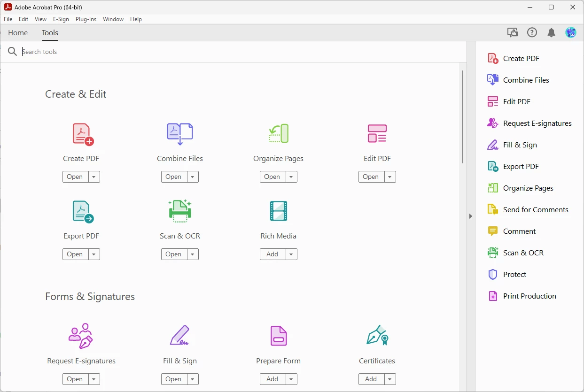Image resolution: width=584 pixels, height=392 pixels.
Task: Click the Prepare Form icon
Action: pos(278,336)
